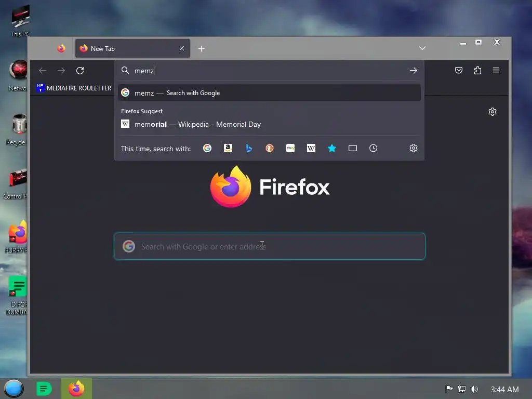This screenshot has height=399, width=532.
Task: Maximize the Firefox window
Action: (x=478, y=42)
